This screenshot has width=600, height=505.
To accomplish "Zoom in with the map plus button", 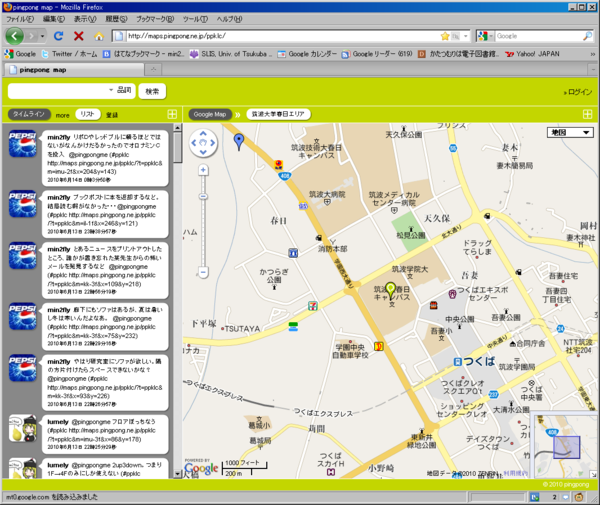I will coord(203,170).
